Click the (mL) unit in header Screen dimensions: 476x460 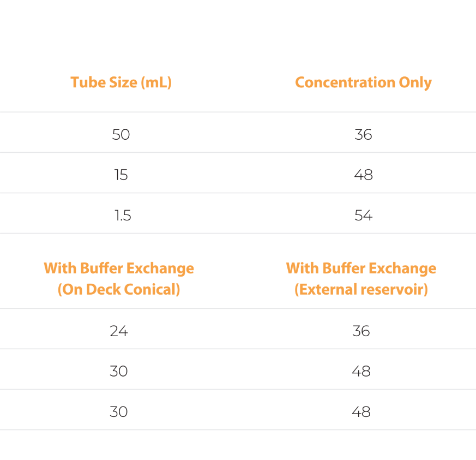coord(156,82)
